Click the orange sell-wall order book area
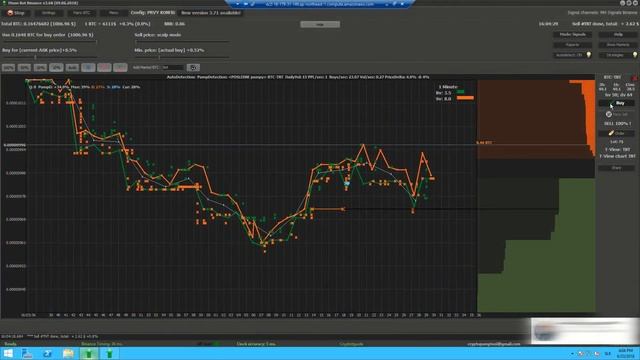 pyautogui.click(x=535, y=118)
